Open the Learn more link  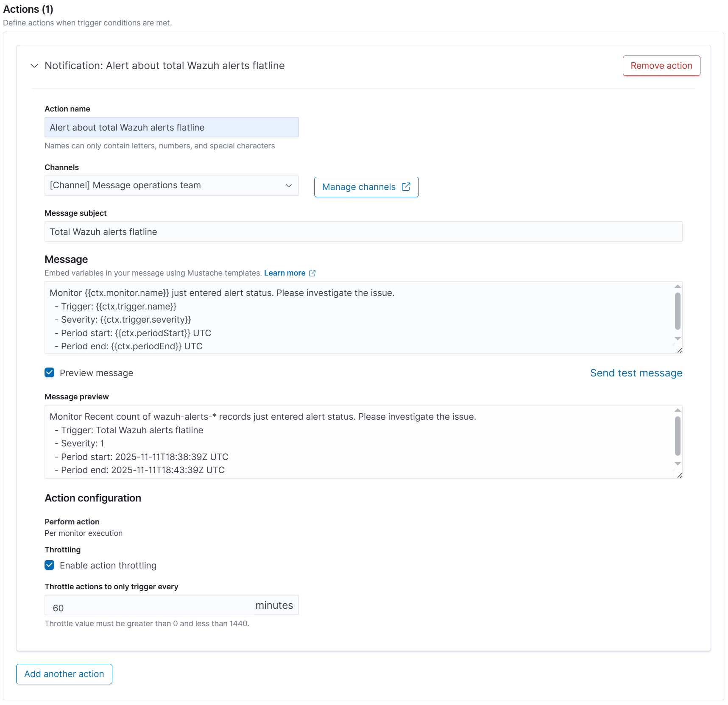285,273
